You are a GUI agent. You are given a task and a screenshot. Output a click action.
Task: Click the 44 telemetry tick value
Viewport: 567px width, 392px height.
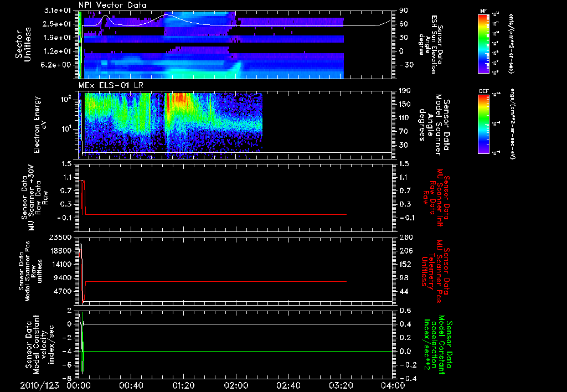coord(403,291)
